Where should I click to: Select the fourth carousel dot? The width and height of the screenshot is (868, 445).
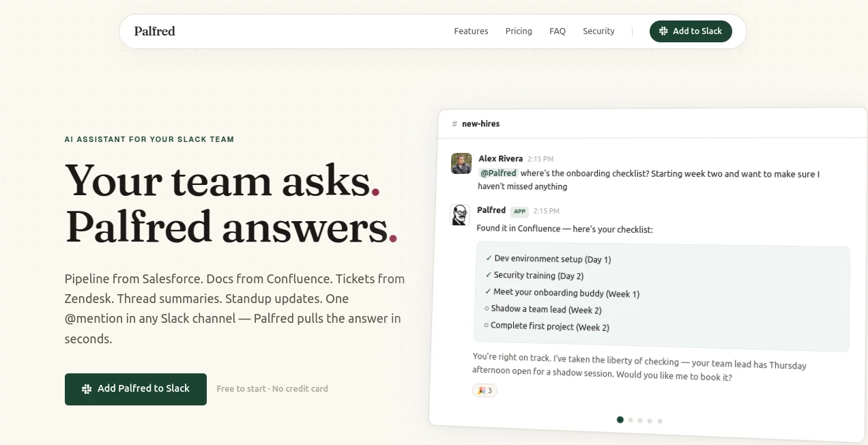click(x=650, y=421)
